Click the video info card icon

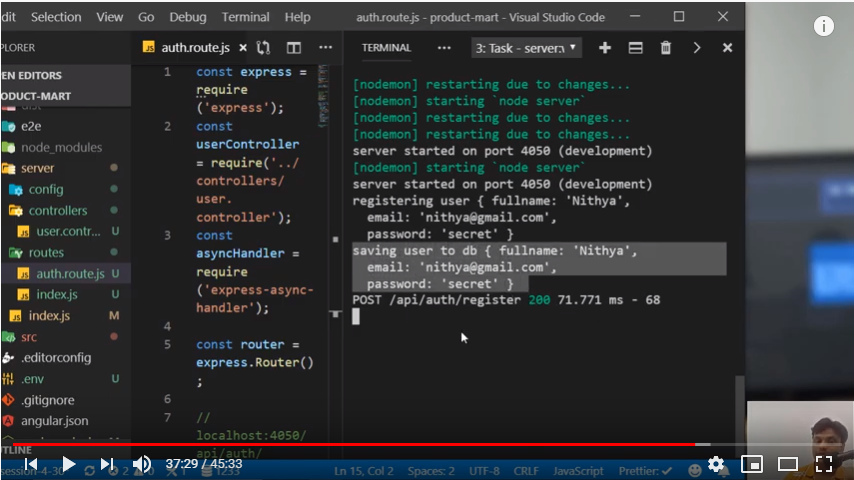[823, 27]
